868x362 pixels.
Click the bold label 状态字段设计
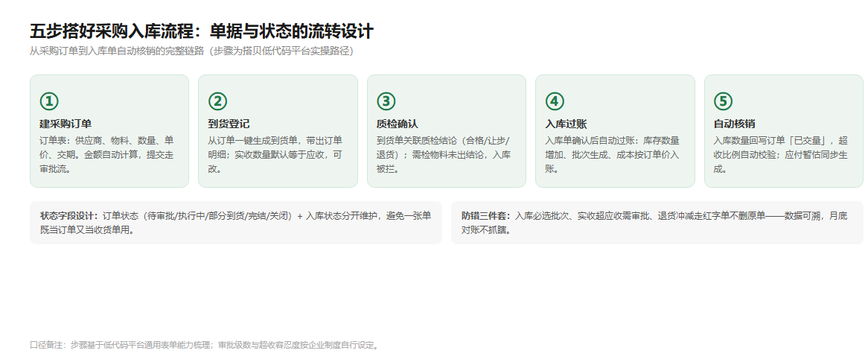[69, 216]
